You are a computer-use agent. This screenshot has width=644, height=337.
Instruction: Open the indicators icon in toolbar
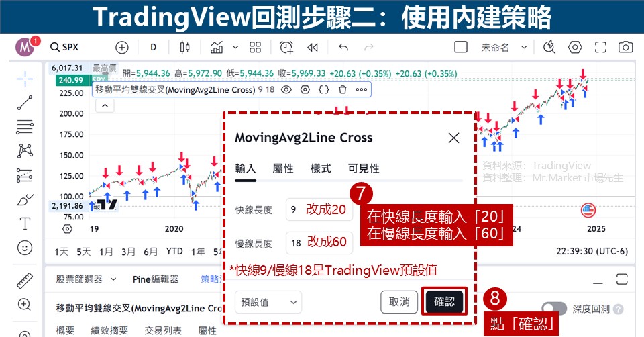point(217,47)
